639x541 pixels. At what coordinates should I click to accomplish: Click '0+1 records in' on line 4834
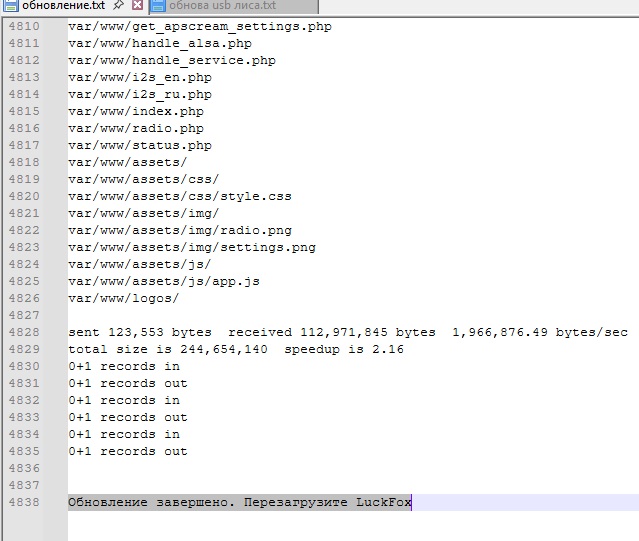tap(124, 434)
